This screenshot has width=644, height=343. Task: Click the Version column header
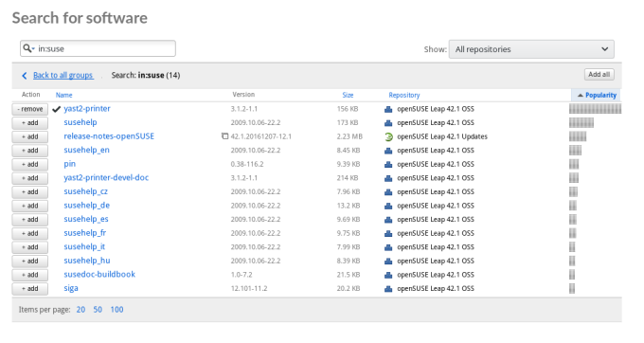pyautogui.click(x=243, y=95)
